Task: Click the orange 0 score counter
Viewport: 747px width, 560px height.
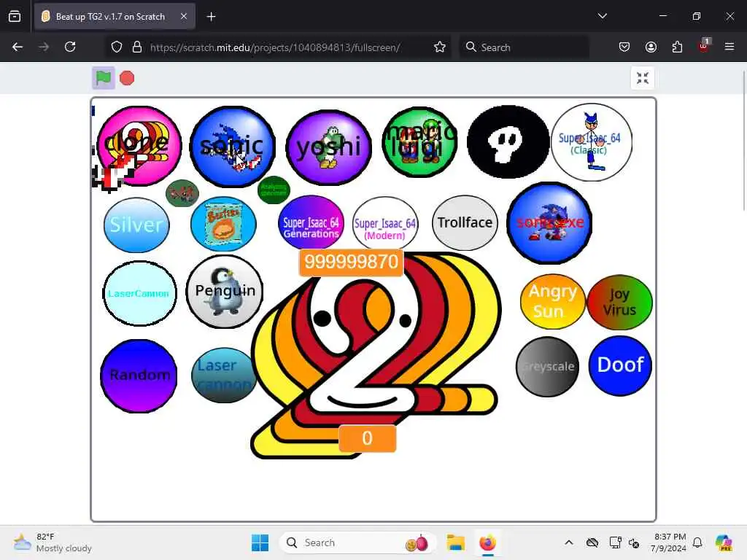Action: (x=367, y=438)
